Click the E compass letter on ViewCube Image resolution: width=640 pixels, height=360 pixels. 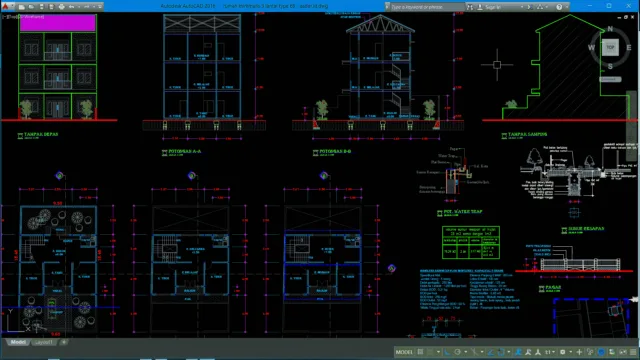629,48
